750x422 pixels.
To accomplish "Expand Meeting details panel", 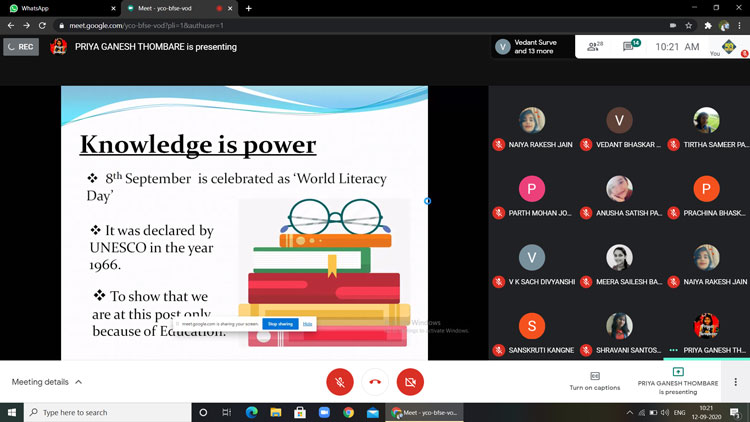I will pos(47,382).
